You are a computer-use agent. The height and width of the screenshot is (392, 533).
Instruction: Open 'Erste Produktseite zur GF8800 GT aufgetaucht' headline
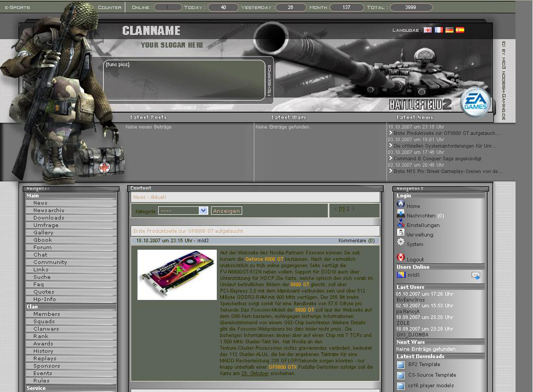click(x=188, y=231)
